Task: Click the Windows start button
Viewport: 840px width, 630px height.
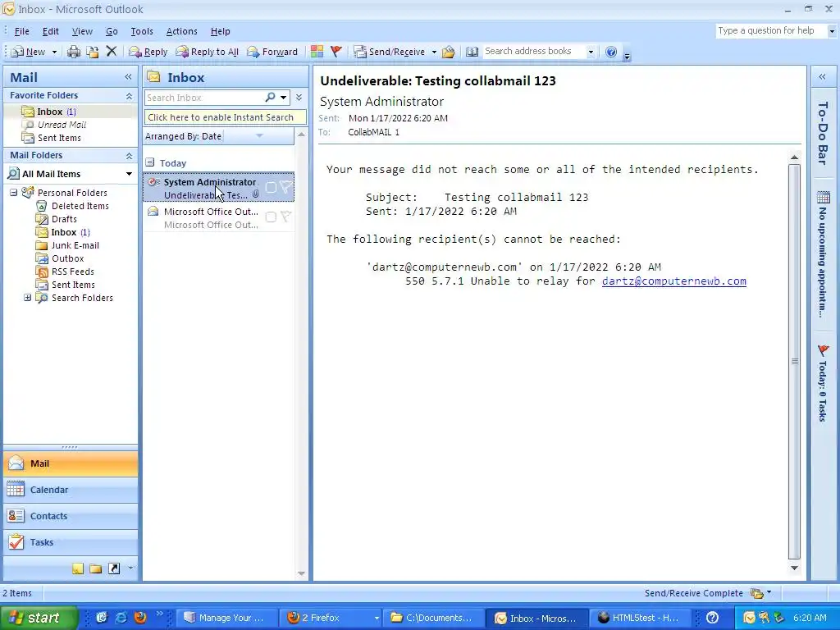Action: (38, 618)
